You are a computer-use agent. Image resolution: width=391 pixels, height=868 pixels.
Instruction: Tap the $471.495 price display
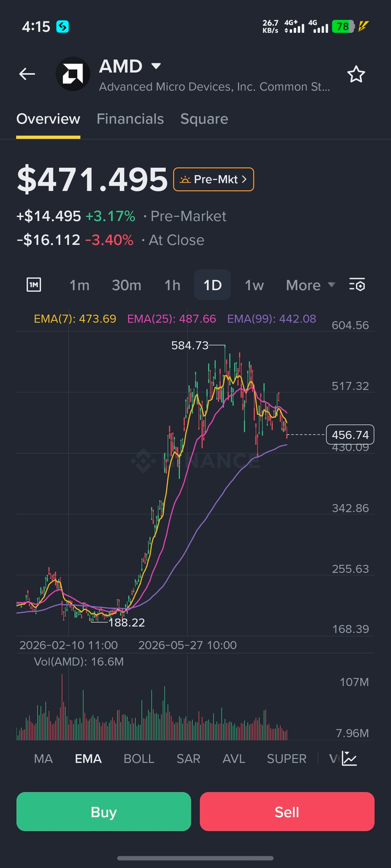coord(92,179)
